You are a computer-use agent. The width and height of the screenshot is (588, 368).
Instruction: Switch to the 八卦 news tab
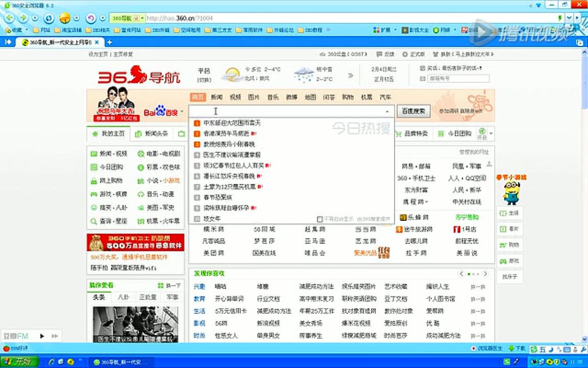pyautogui.click(x=124, y=297)
